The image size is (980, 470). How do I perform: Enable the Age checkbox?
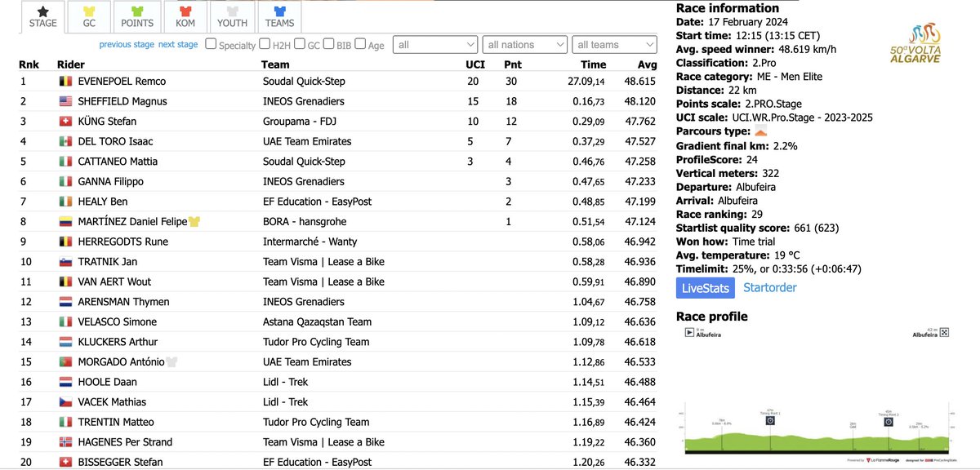360,44
